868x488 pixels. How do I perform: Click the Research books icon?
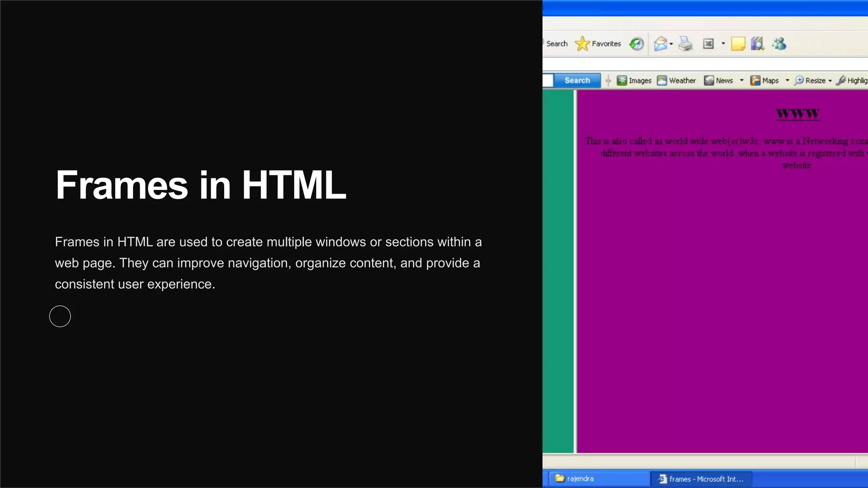pos(757,44)
